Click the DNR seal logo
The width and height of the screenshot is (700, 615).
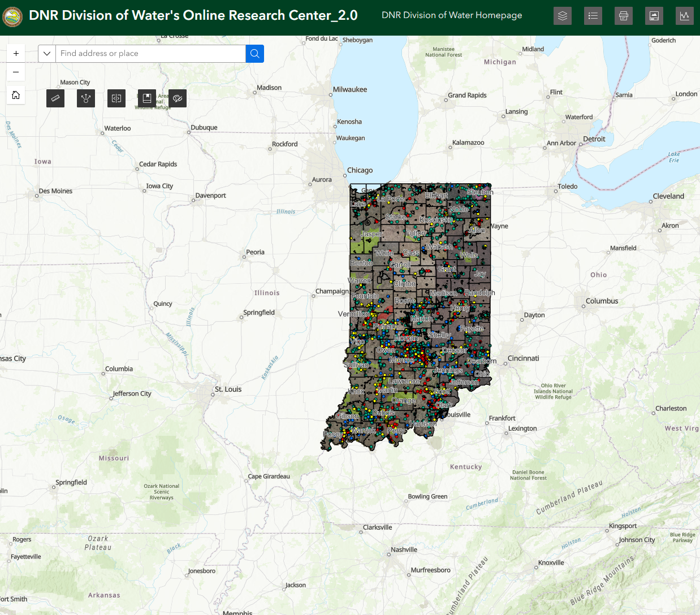click(12, 16)
